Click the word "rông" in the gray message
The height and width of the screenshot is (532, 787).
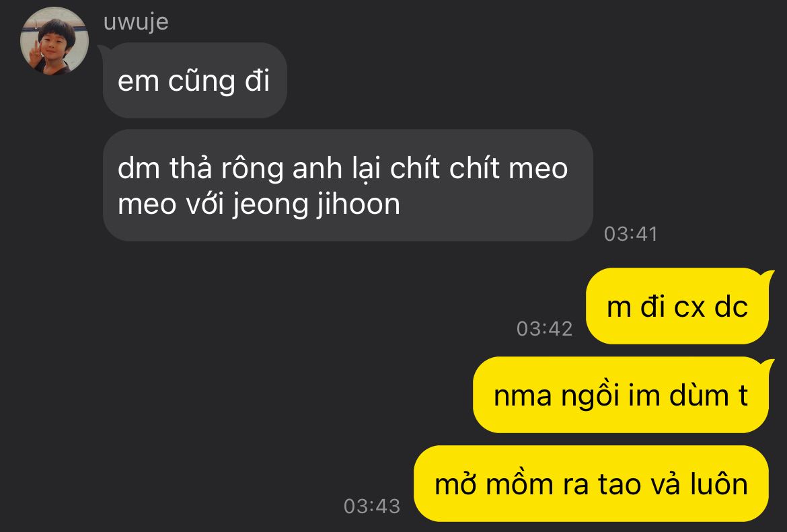pos(252,169)
